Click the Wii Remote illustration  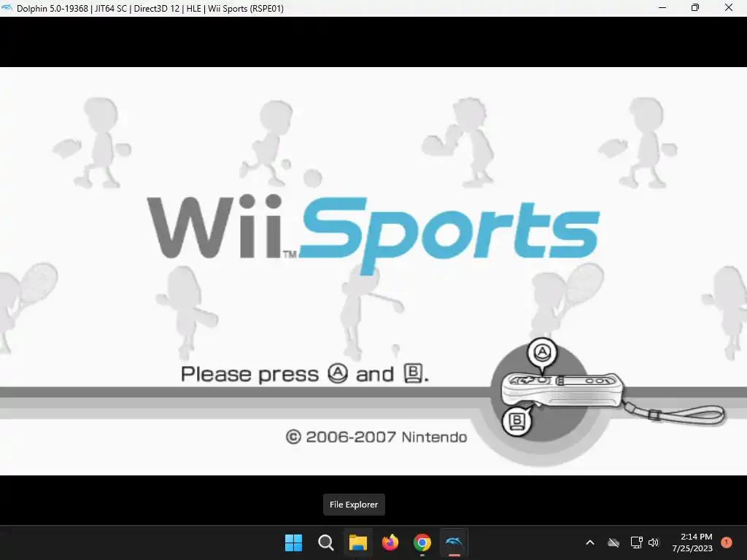click(x=562, y=389)
